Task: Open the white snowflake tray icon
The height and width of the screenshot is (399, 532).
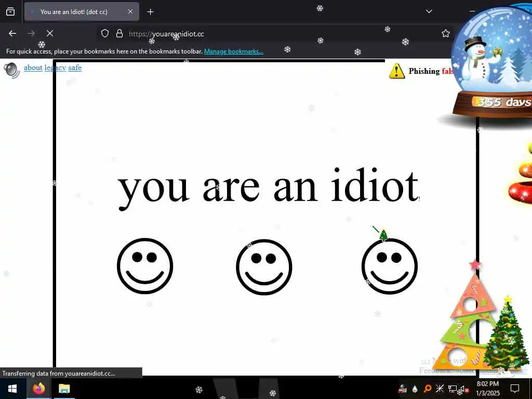Action: click(x=440, y=389)
